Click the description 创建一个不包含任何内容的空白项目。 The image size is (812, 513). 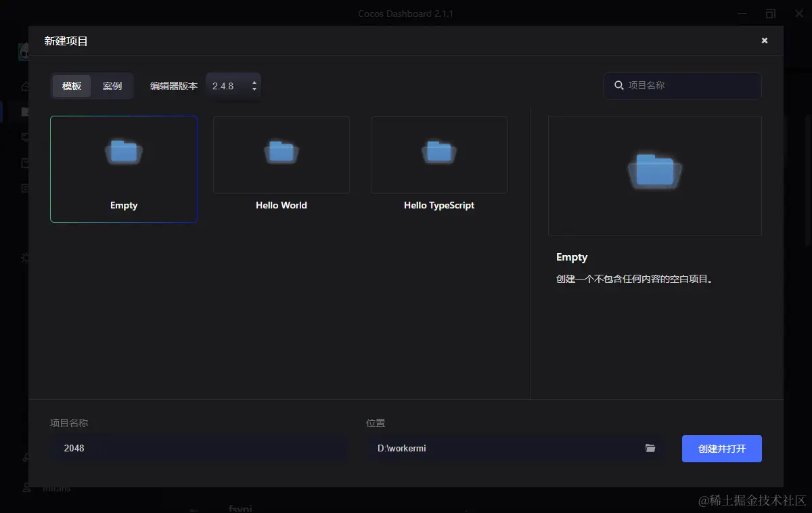635,279
